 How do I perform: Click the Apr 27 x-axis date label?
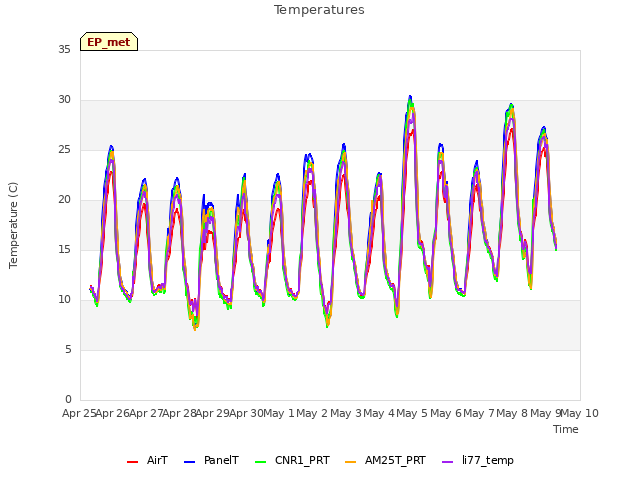pos(146,414)
